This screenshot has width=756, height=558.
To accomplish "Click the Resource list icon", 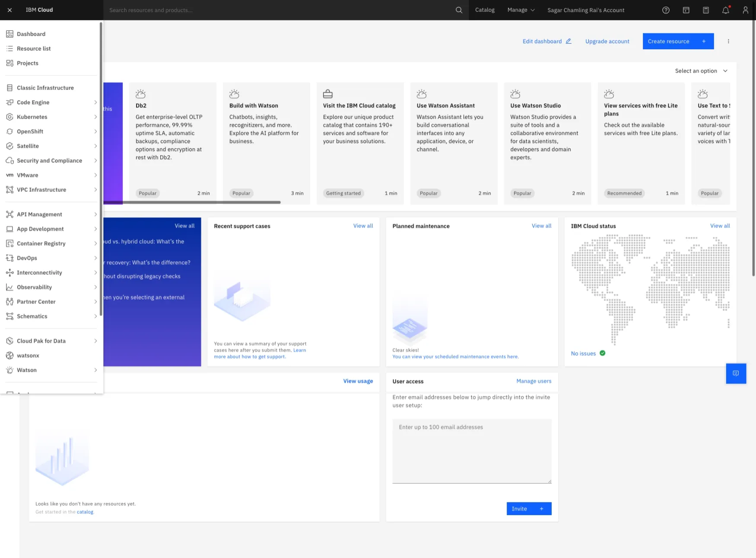I will click(10, 49).
